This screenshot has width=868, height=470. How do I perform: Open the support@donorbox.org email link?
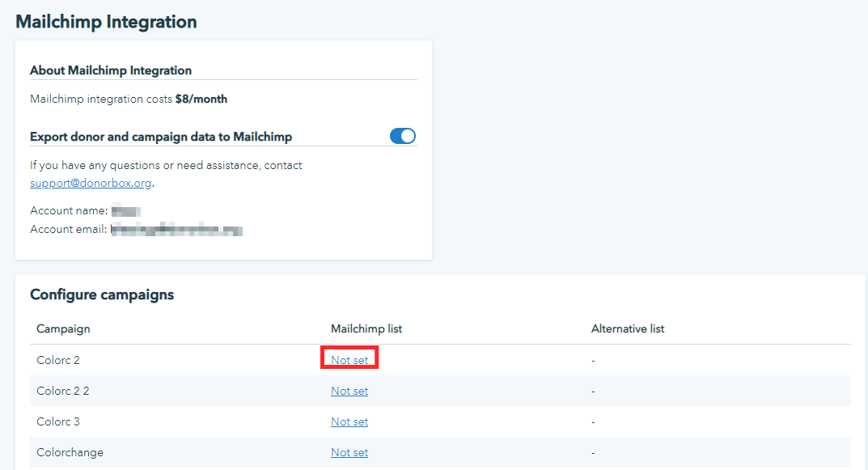pyautogui.click(x=91, y=183)
